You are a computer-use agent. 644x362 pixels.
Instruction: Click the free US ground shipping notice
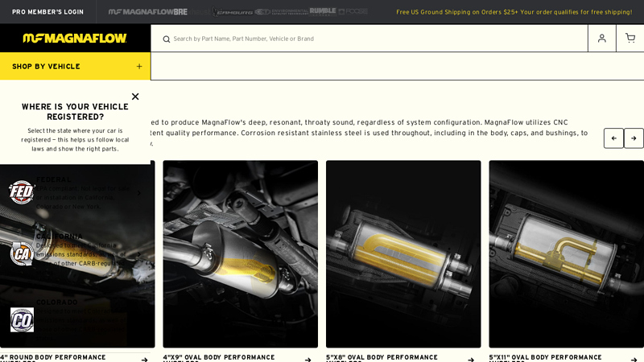[514, 12]
